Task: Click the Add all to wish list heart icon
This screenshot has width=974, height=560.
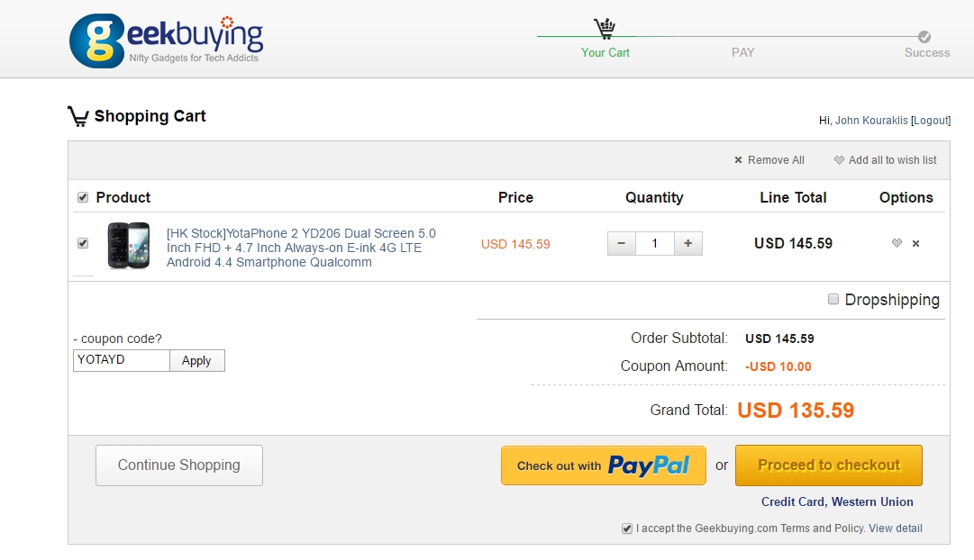Action: coord(839,160)
